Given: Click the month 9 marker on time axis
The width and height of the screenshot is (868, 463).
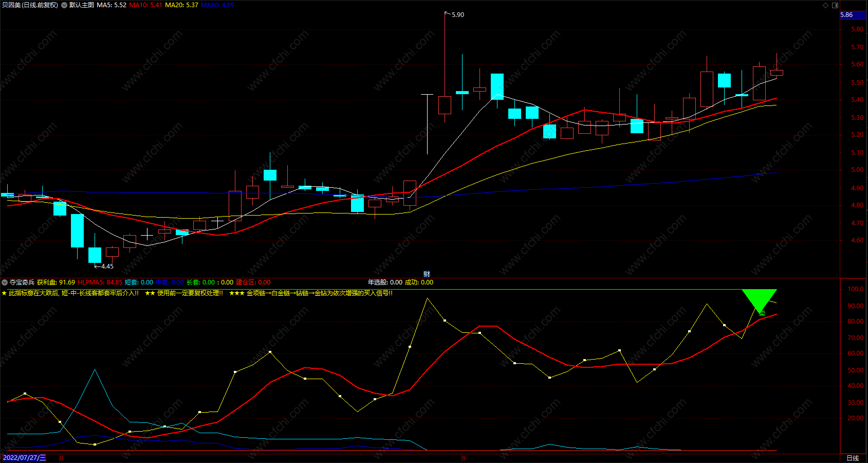Looking at the screenshot, I should pos(464,458).
